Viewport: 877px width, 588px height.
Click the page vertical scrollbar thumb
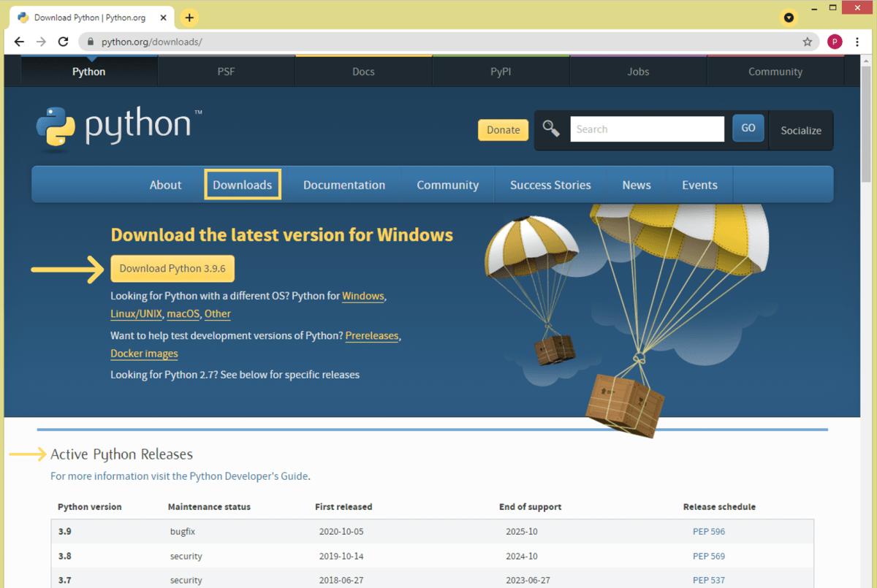[866, 124]
